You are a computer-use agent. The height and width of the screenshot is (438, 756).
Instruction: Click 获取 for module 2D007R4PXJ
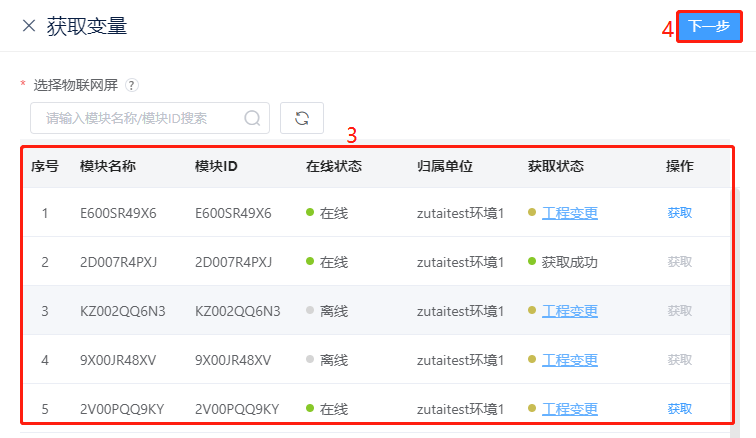[679, 262]
